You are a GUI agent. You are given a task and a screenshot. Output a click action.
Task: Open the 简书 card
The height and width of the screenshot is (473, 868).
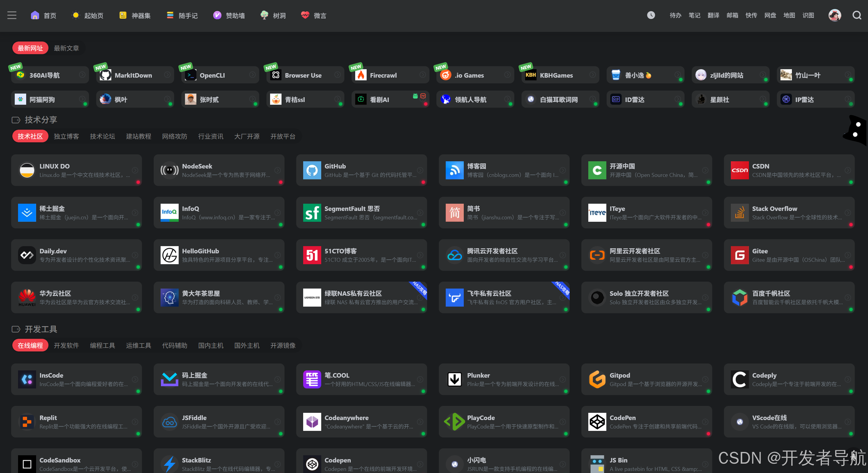point(504,213)
